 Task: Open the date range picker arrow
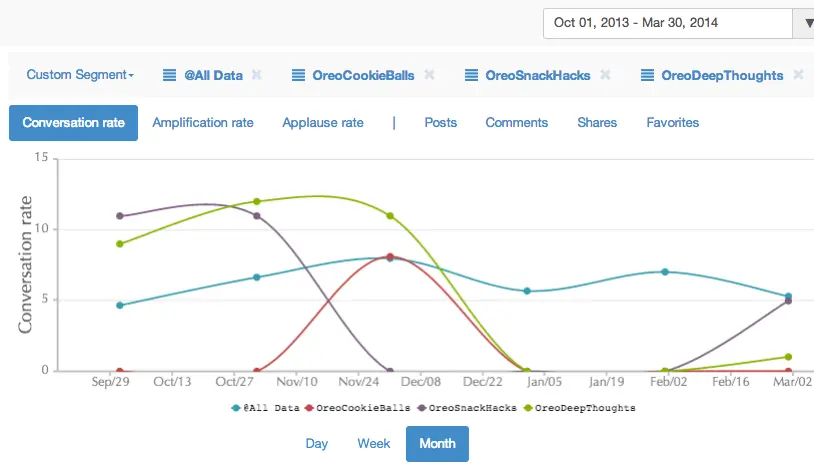[804, 23]
